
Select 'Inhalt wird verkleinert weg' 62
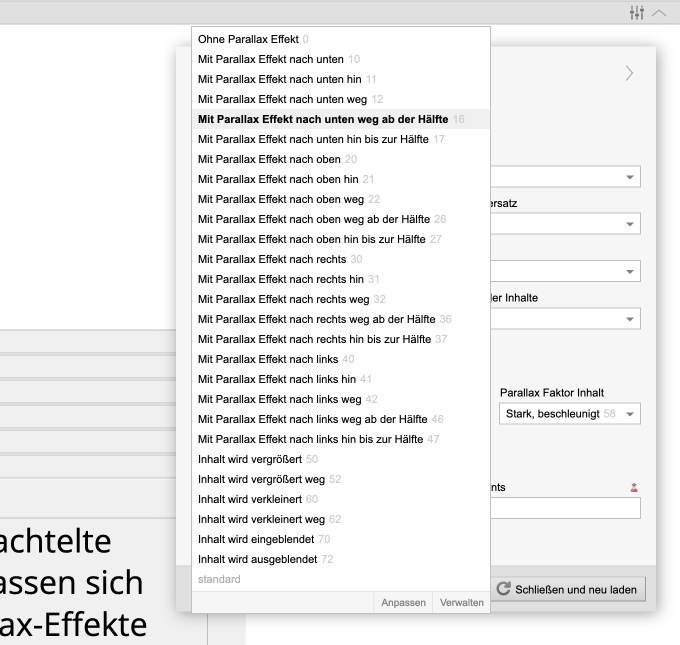coord(341,519)
